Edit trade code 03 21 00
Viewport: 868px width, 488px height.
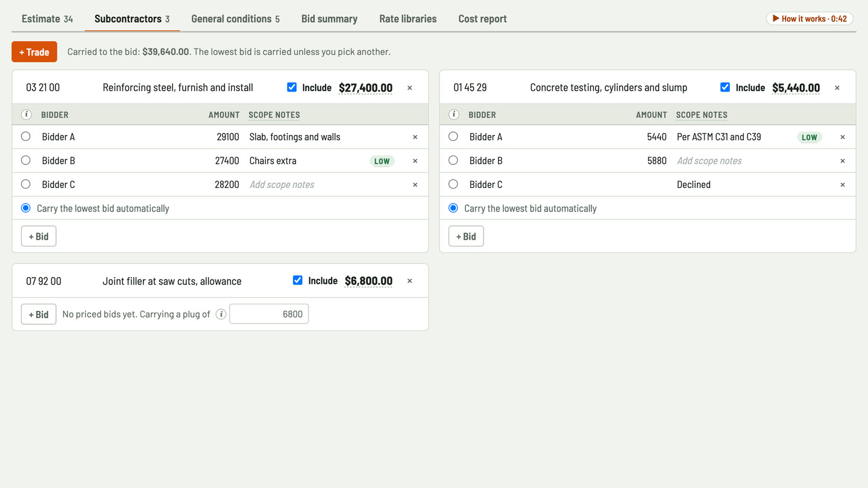pyautogui.click(x=58, y=87)
